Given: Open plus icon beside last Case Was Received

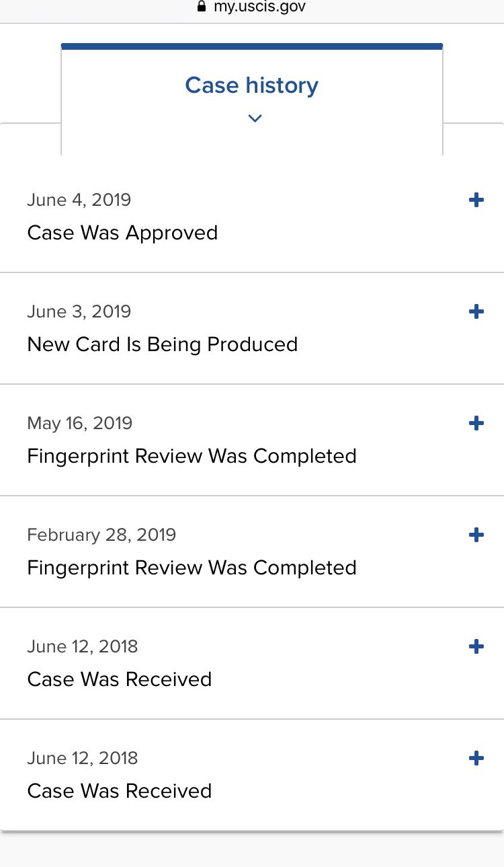Looking at the screenshot, I should (476, 758).
